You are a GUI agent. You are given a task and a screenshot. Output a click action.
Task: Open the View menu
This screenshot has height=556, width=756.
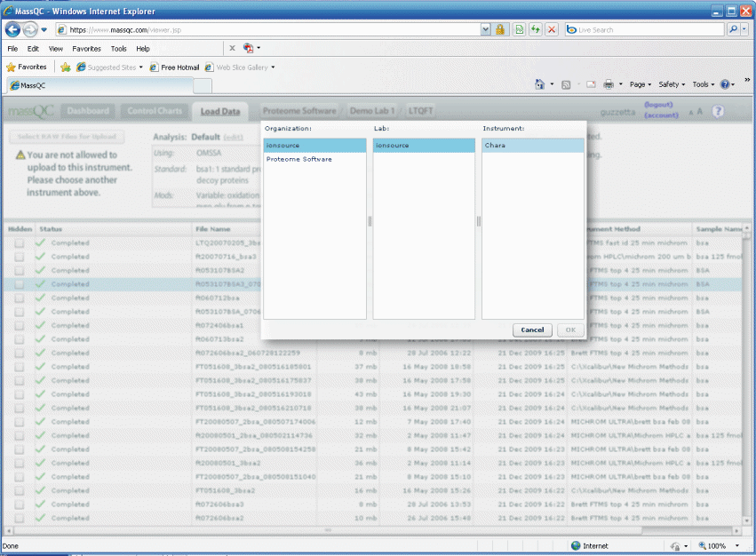click(55, 49)
